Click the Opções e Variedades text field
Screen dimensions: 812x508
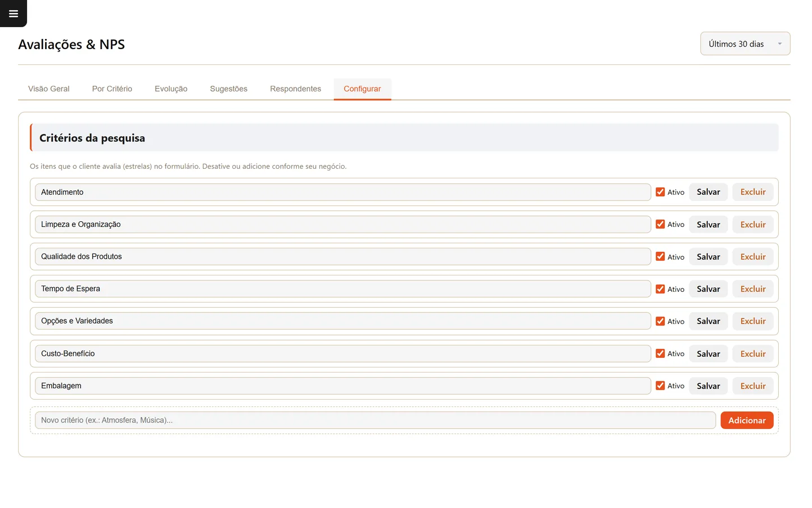[x=343, y=321]
